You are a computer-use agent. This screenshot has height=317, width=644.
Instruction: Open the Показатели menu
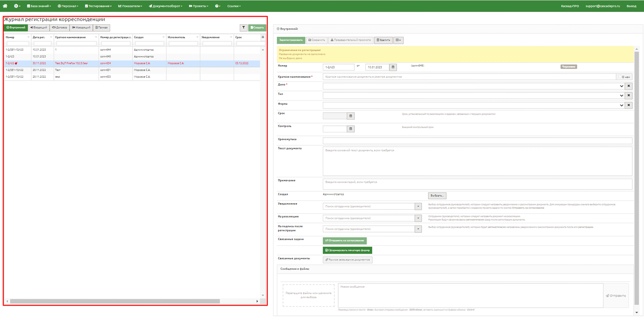[130, 6]
